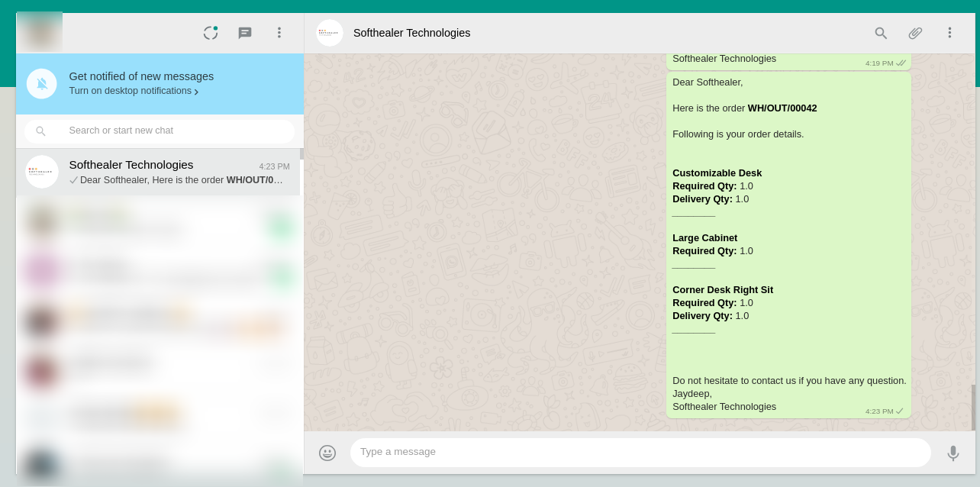Open the sidebar three-dot menu
980x487 pixels.
click(x=279, y=33)
